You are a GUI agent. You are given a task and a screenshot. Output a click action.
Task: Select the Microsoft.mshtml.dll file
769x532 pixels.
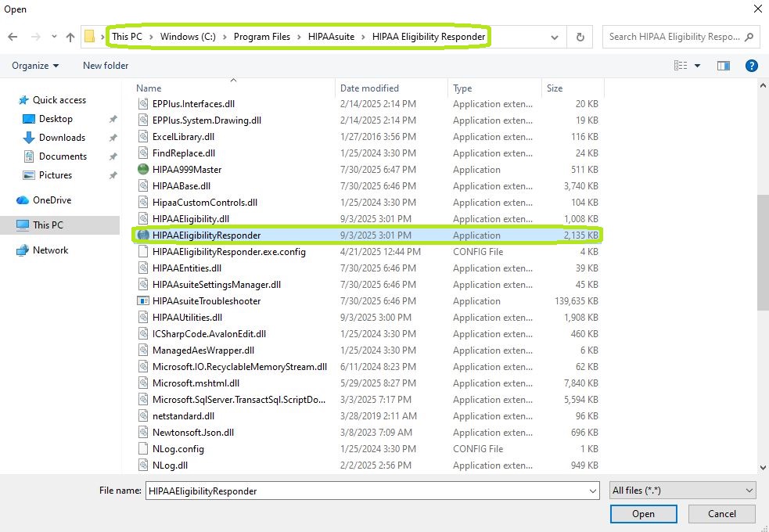196,383
